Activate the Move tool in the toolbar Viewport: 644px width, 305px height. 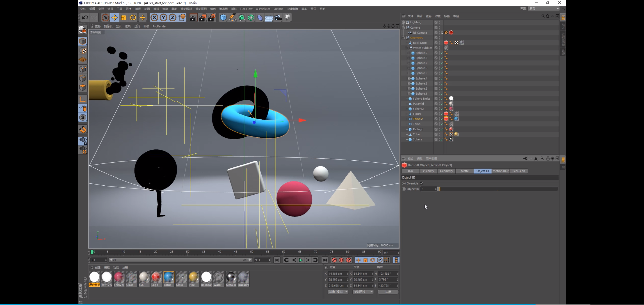point(115,18)
